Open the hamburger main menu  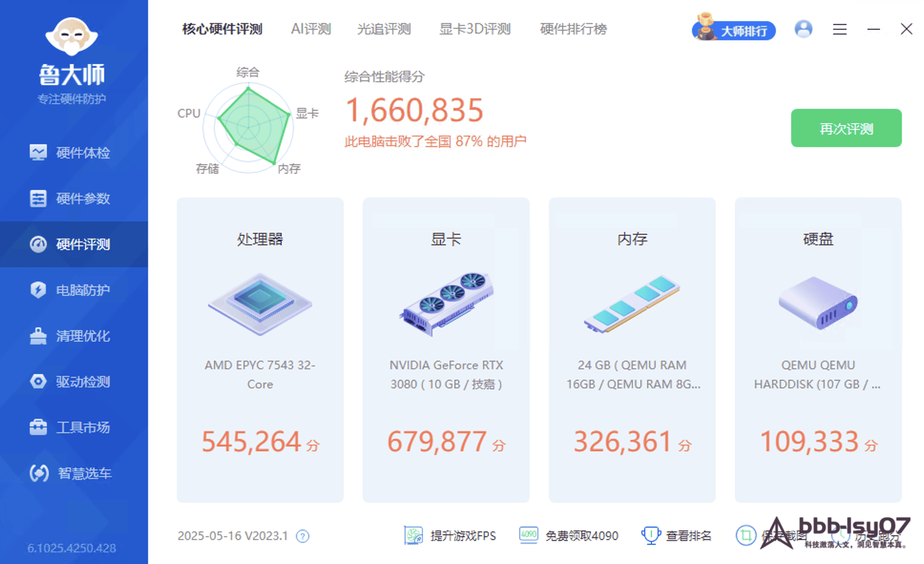point(840,30)
